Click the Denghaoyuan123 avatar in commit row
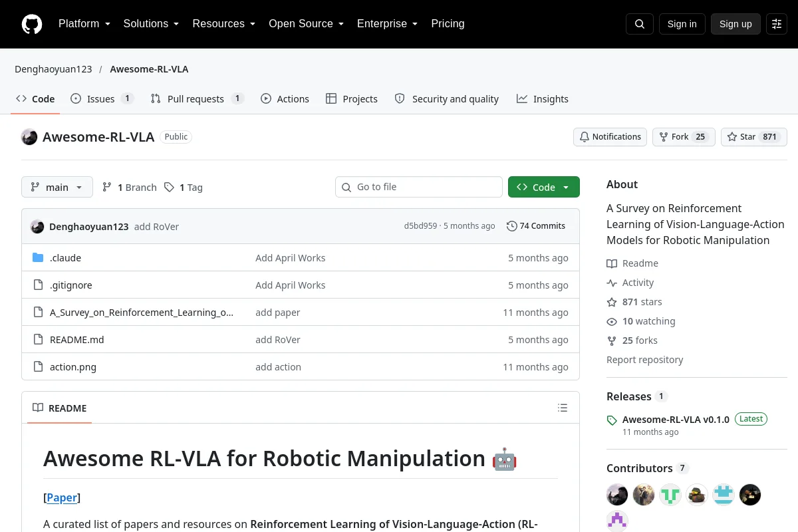The width and height of the screenshot is (798, 532). point(37,226)
